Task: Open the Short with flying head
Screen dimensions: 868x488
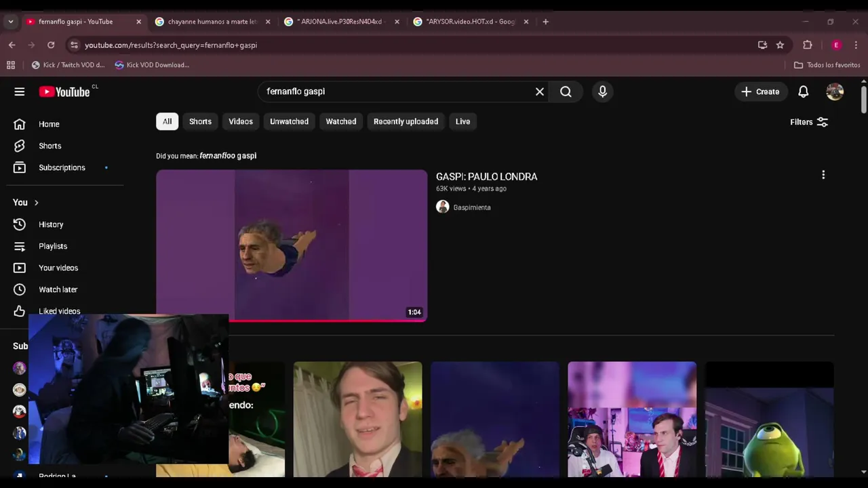Action: 494,419
